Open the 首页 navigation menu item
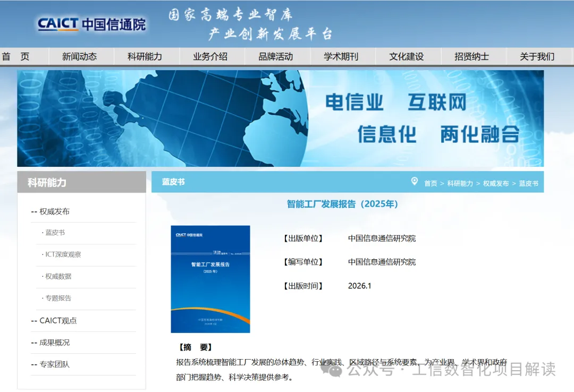This screenshot has height=392, width=574. 15,56
